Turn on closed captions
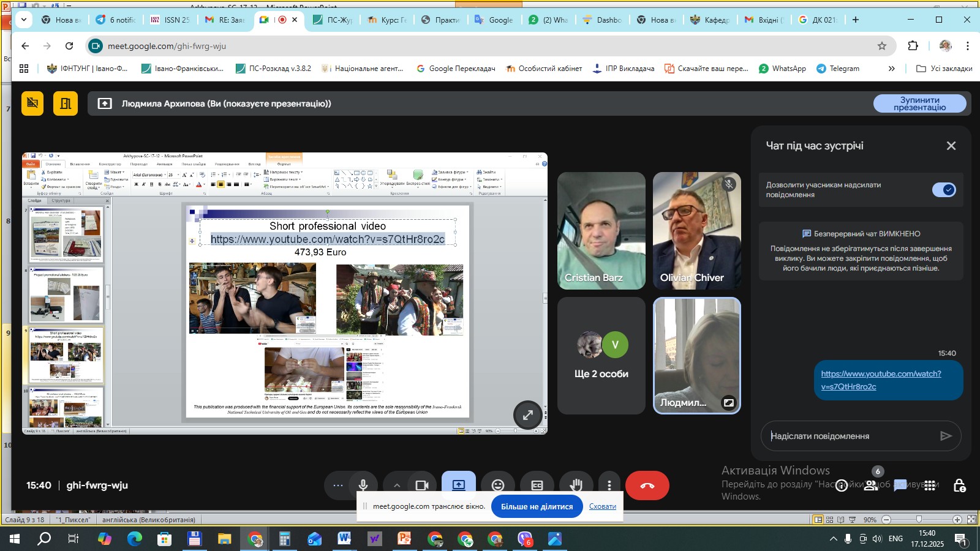This screenshot has width=980, height=551. click(537, 485)
